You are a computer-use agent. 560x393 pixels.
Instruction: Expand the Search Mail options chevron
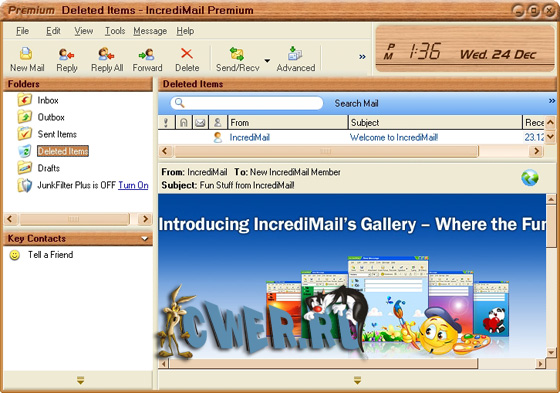[x=552, y=101]
